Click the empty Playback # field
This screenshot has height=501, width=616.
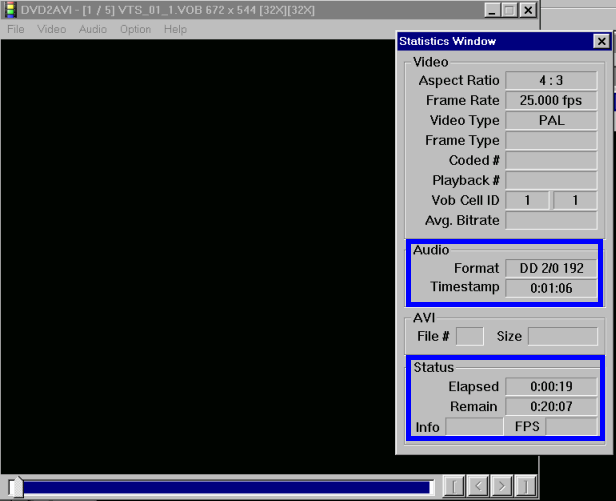[551, 180]
